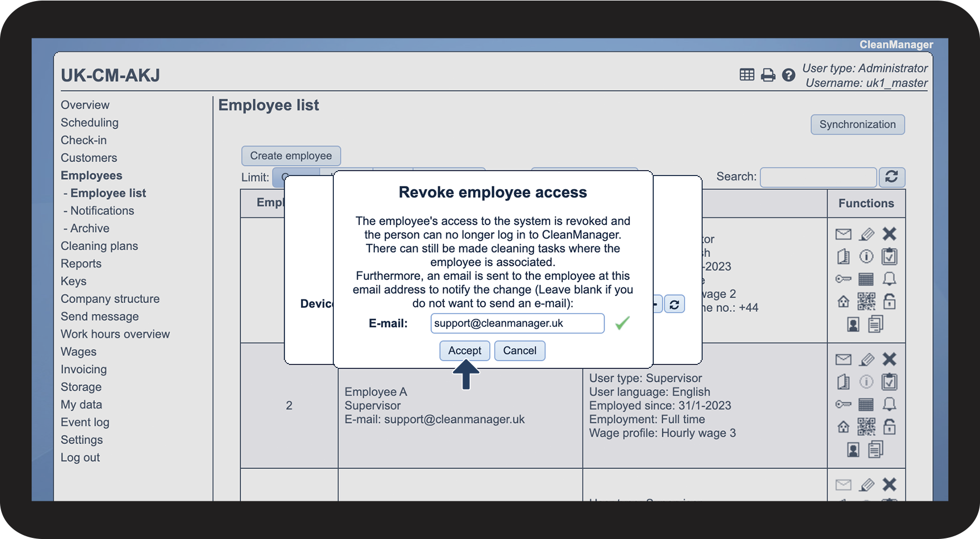980x539 pixels.
Task: Click documents icon in row above Employee A
Action: [x=876, y=324]
